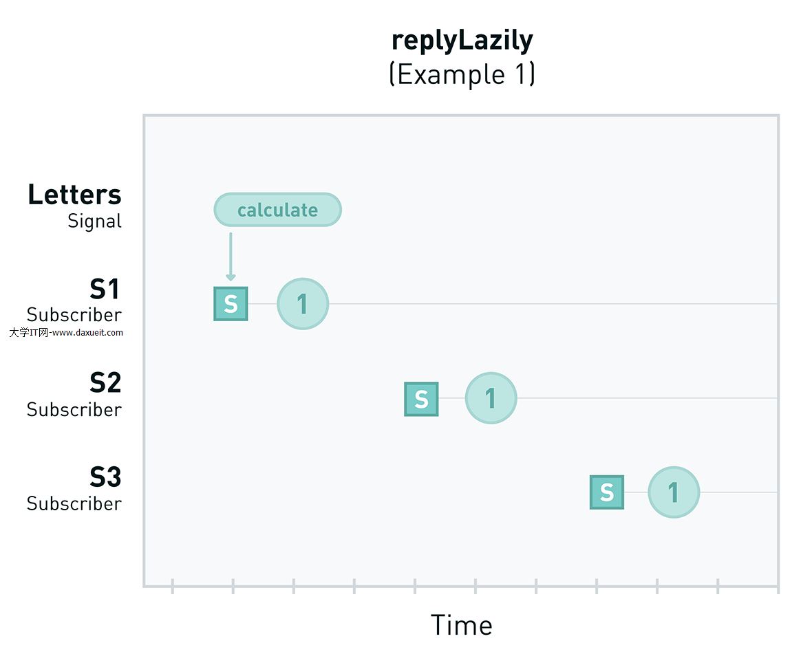Click the S2 subscribe square marker
The image size is (812, 665).
(421, 399)
